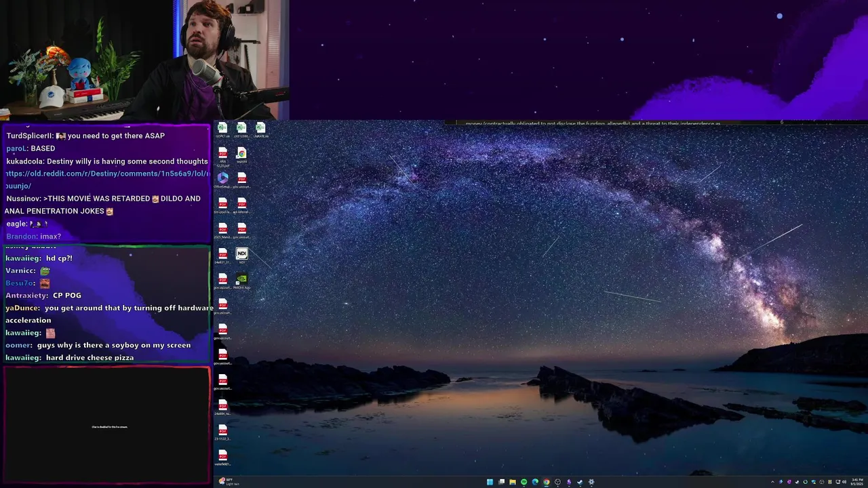Expand the hidden system tray icons chevron

point(772,482)
